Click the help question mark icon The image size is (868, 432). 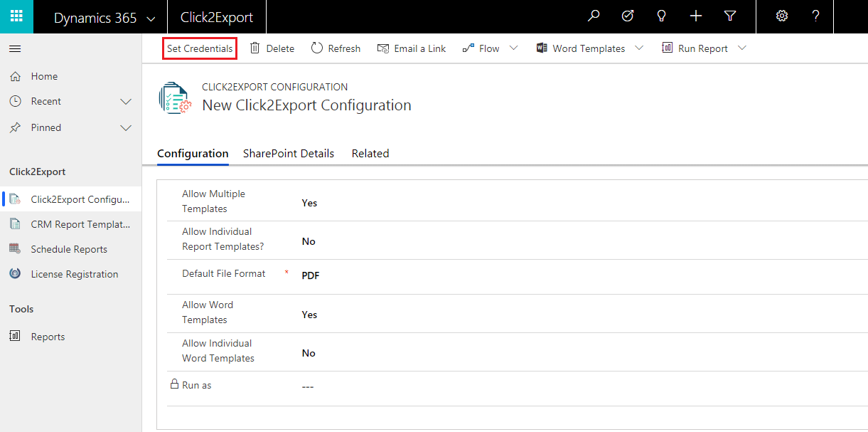[x=816, y=16]
